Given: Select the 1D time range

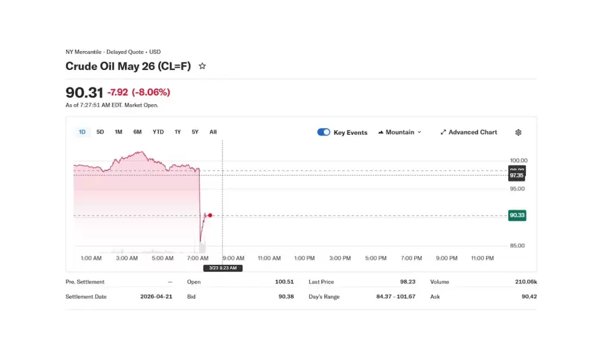Looking at the screenshot, I should (82, 132).
